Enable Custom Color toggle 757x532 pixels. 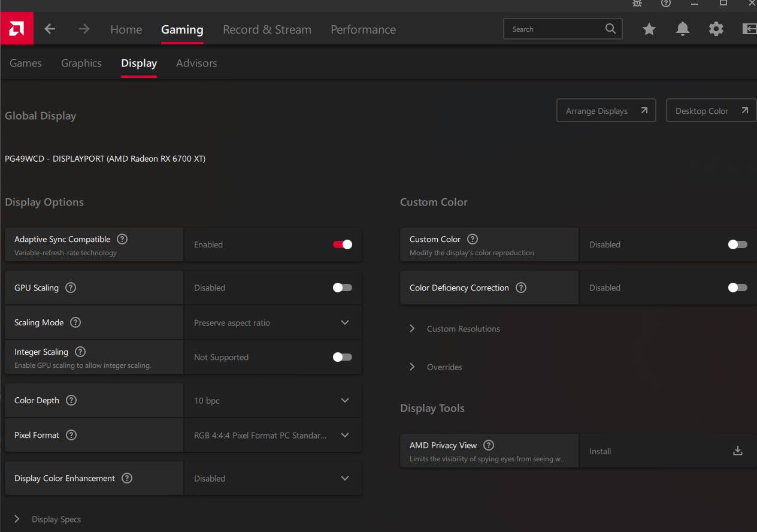click(738, 244)
